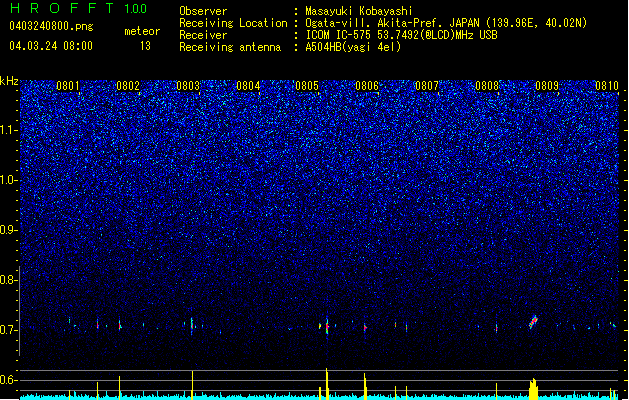Click the meteor count value 13
The height and width of the screenshot is (400, 629).
click(x=145, y=46)
